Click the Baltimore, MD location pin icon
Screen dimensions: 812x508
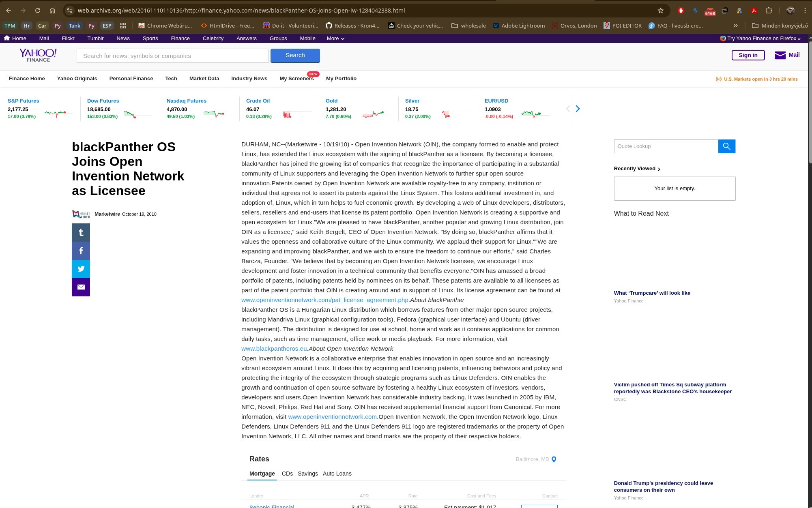click(x=554, y=459)
